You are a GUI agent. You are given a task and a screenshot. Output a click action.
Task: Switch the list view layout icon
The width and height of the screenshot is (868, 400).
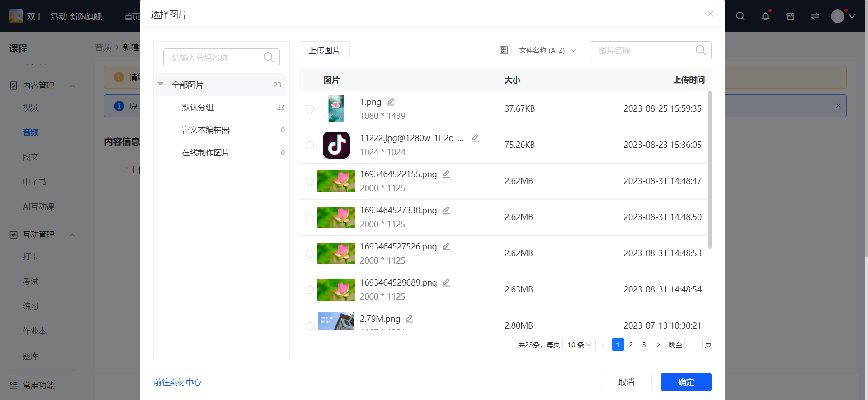[x=504, y=50]
